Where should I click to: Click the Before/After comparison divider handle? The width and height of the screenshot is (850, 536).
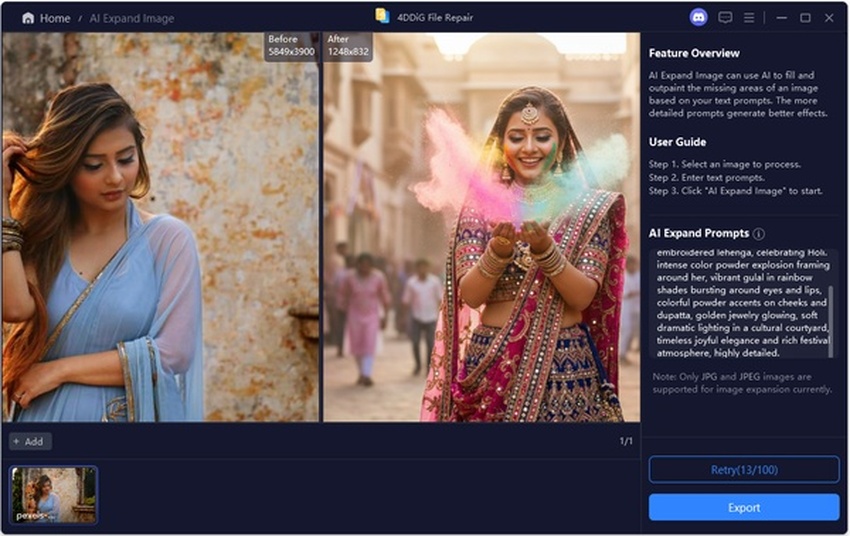[321, 228]
